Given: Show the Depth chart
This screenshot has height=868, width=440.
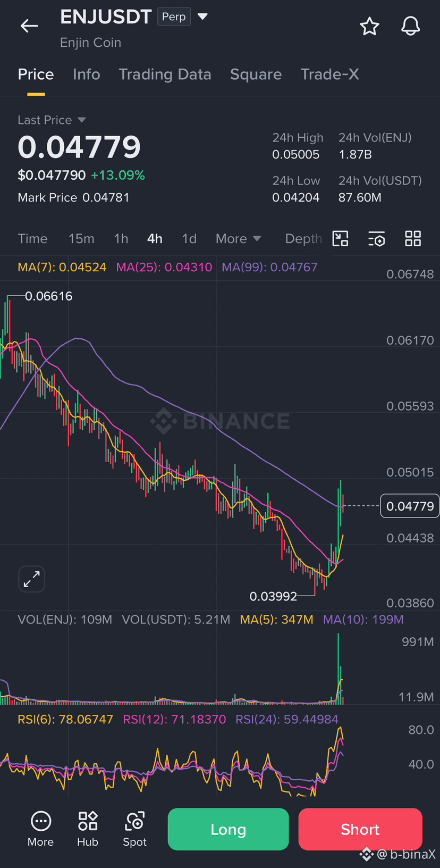Looking at the screenshot, I should 303,239.
